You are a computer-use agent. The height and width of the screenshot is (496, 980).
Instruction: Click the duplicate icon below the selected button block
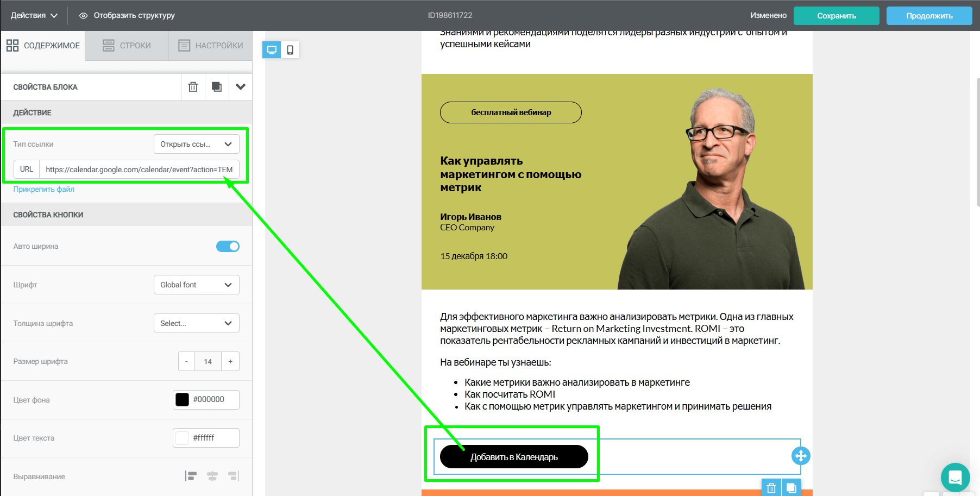point(791,488)
